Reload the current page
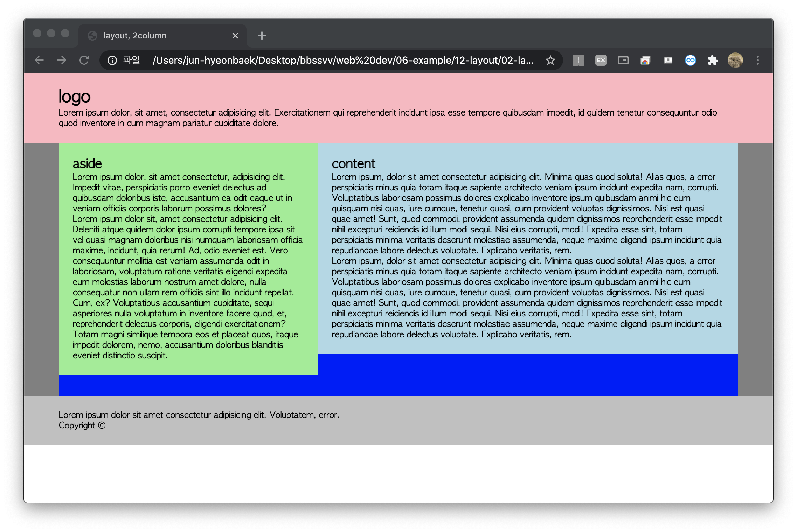The width and height of the screenshot is (797, 532). (x=84, y=60)
